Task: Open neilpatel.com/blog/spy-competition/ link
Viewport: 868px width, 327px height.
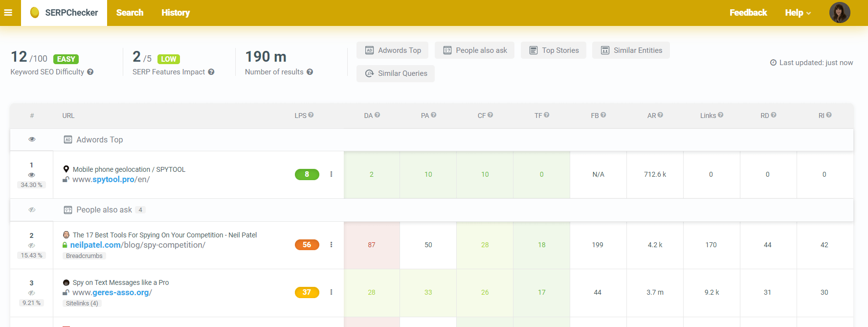Action: [x=137, y=245]
